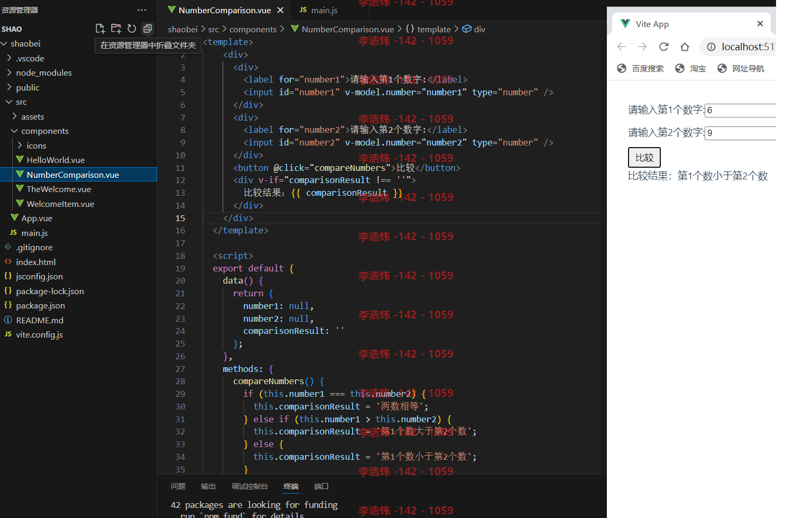Screen dimensions: 812x518
Task: Select the NumberComparison.vue editor tab
Action: pyautogui.click(x=225, y=10)
